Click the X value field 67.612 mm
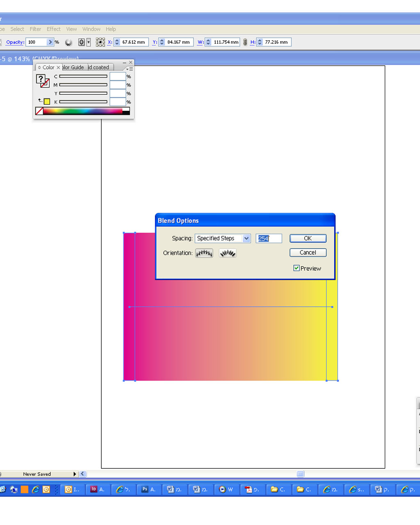 click(x=134, y=42)
